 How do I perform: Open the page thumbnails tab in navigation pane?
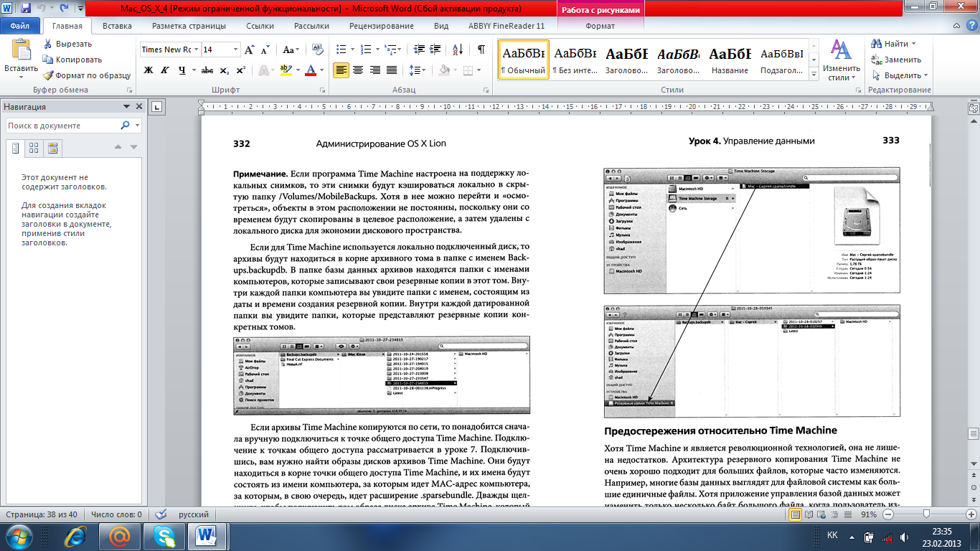pos(33,149)
